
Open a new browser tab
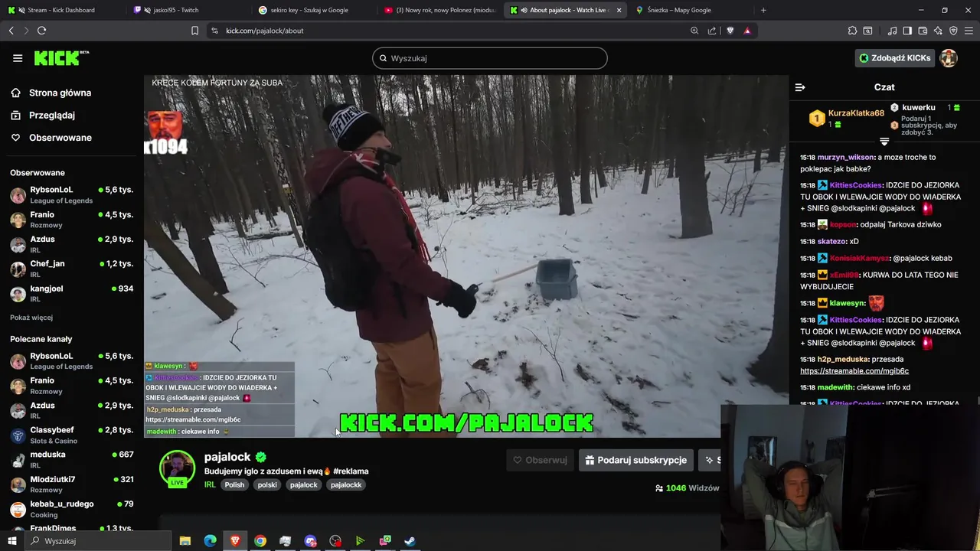click(763, 10)
